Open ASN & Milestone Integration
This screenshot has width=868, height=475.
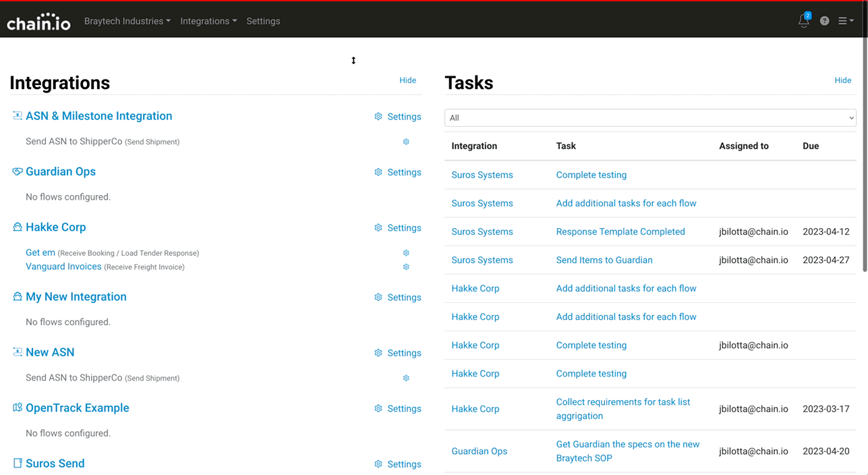point(98,116)
